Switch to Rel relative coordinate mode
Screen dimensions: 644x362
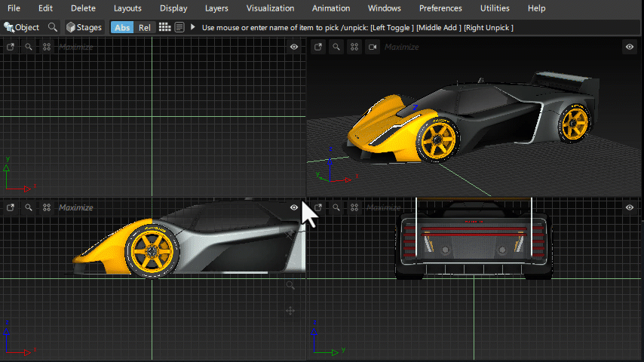[144, 27]
